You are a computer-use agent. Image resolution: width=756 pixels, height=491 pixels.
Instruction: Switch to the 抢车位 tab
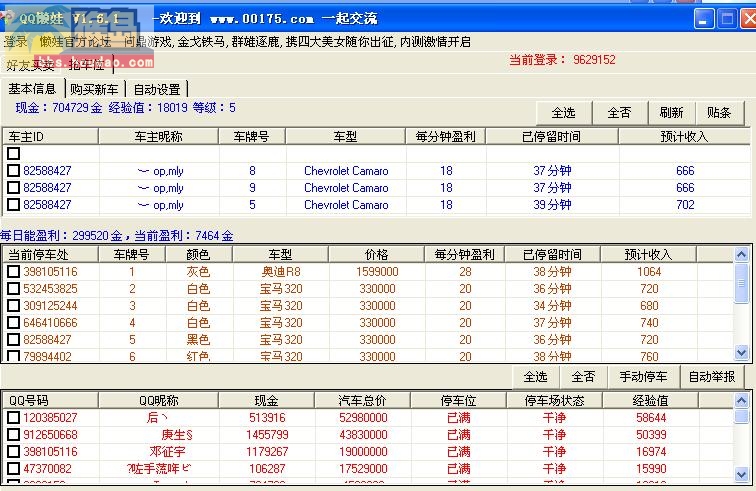pyautogui.click(x=87, y=65)
